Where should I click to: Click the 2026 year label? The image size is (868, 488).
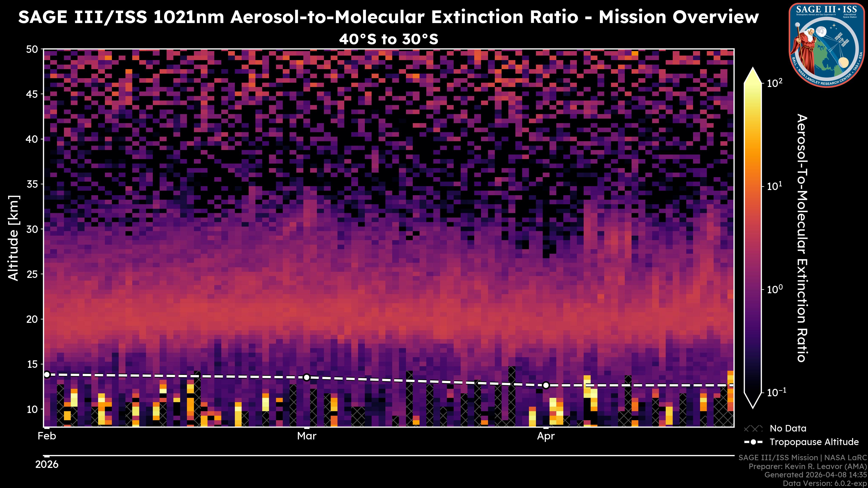47,465
